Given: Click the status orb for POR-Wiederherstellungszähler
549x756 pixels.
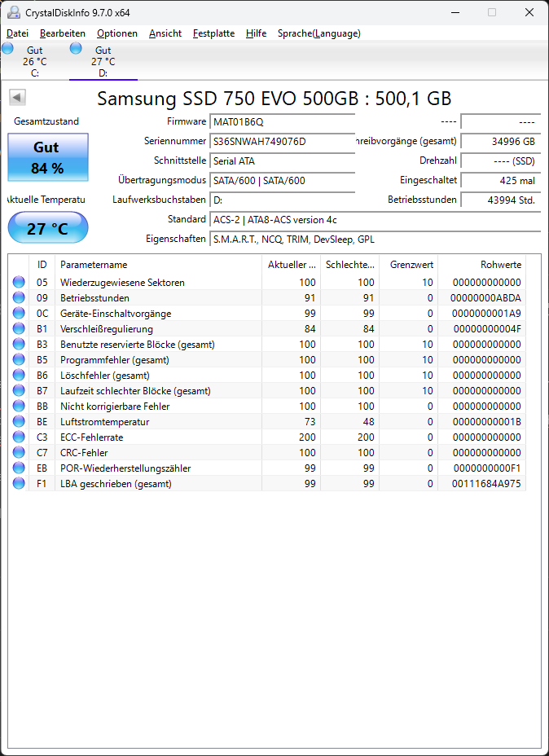Looking at the screenshot, I should pos(19,468).
